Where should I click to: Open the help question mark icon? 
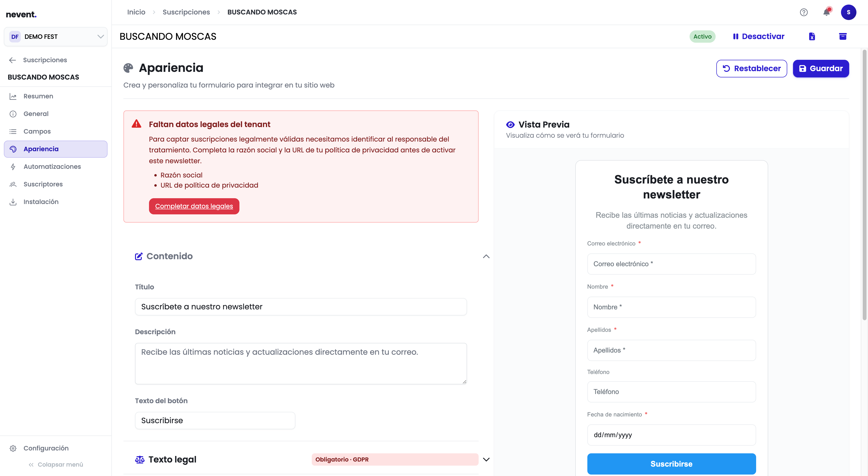(804, 12)
